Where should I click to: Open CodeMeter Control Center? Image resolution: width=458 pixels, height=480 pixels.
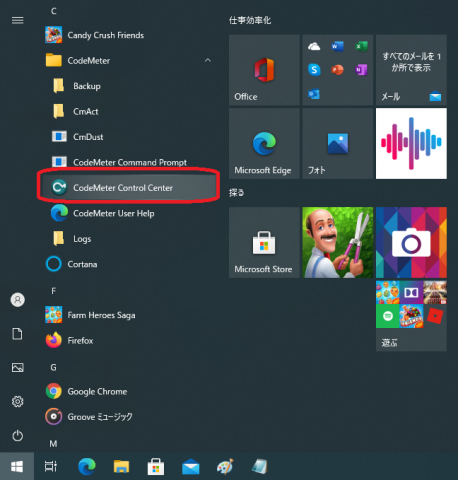pos(128,188)
